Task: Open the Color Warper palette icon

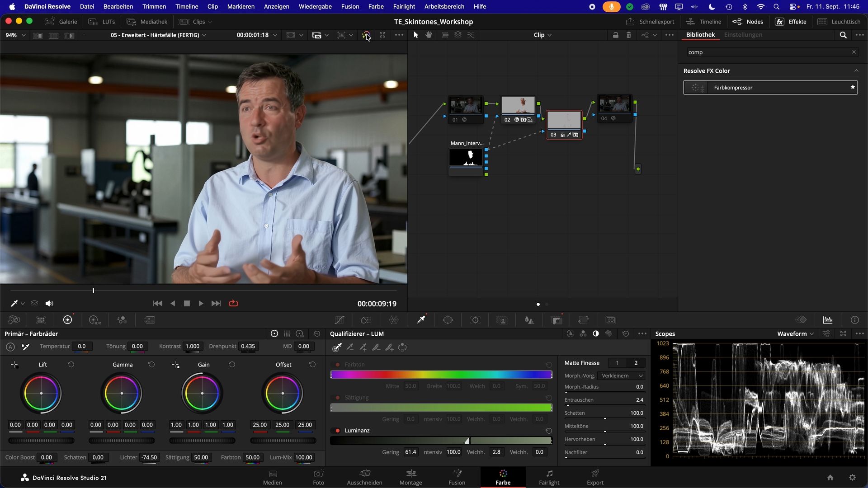Action: point(394,320)
